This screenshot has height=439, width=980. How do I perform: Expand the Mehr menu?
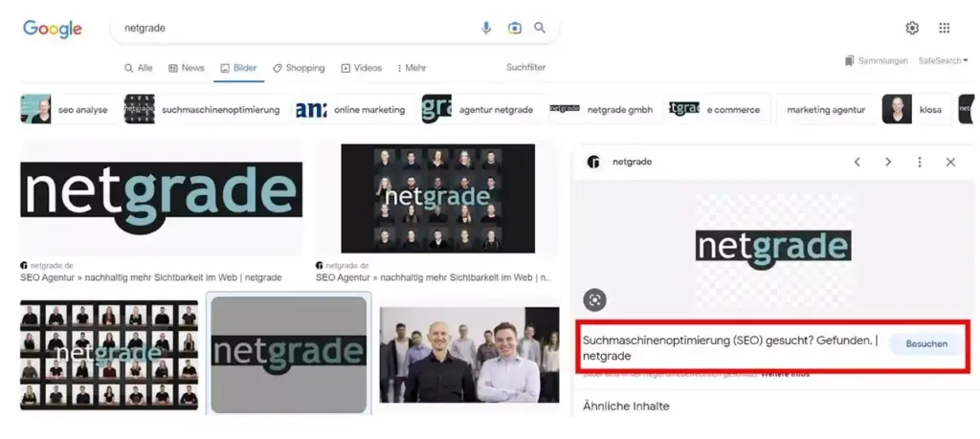click(x=411, y=68)
